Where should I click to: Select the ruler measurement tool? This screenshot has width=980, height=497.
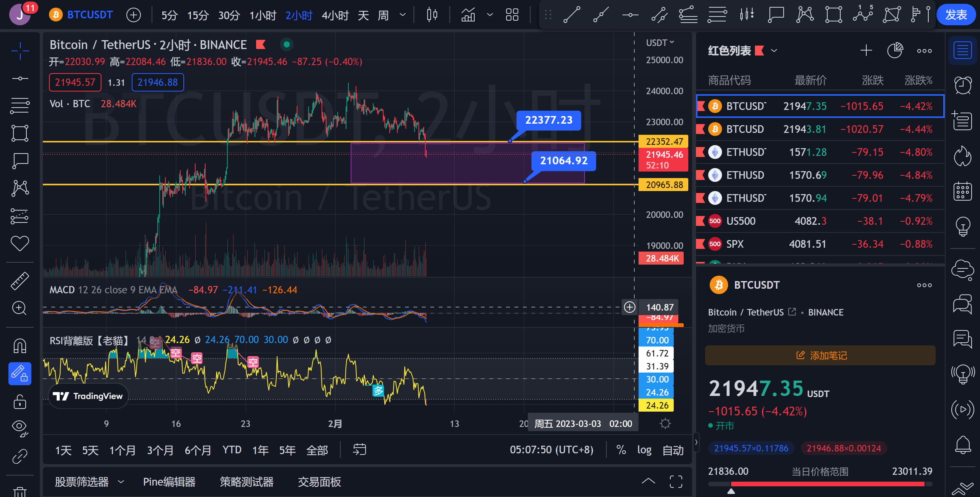click(20, 280)
